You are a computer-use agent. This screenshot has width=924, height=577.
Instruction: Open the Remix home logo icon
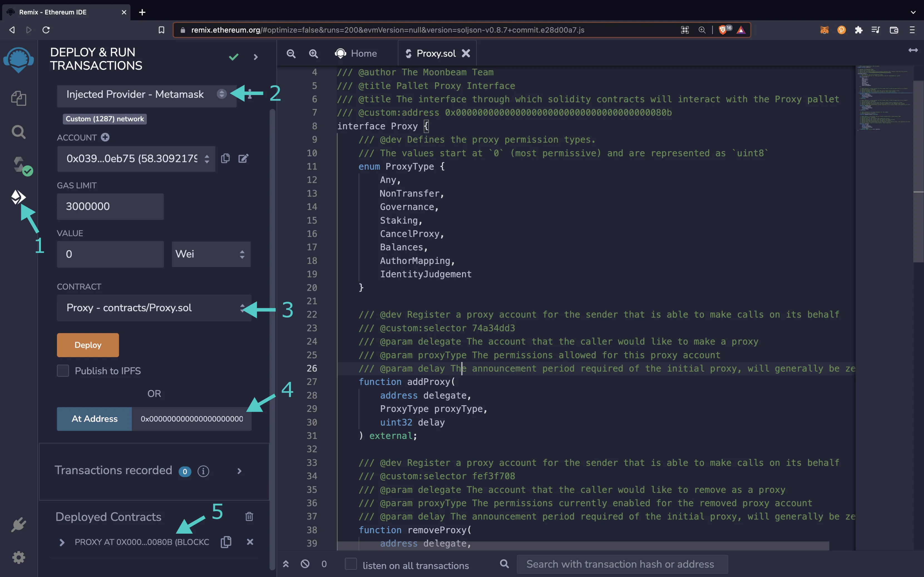coord(18,59)
